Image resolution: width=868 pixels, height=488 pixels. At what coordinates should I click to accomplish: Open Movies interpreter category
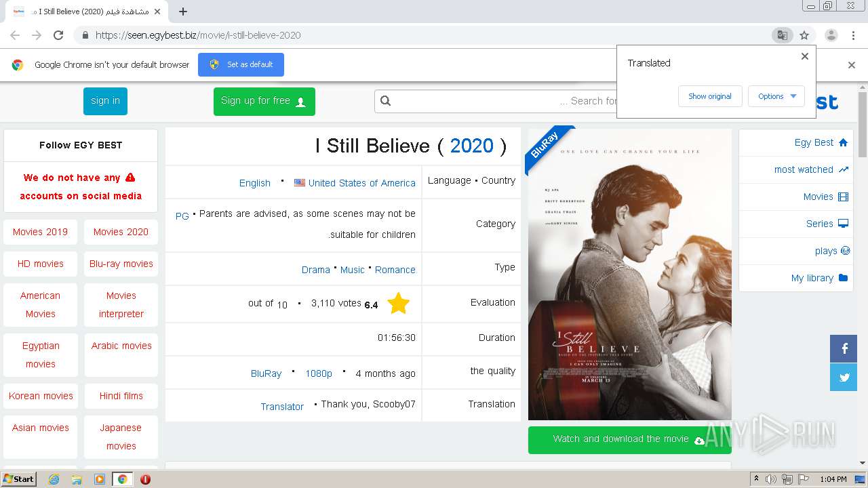pyautogui.click(x=121, y=305)
